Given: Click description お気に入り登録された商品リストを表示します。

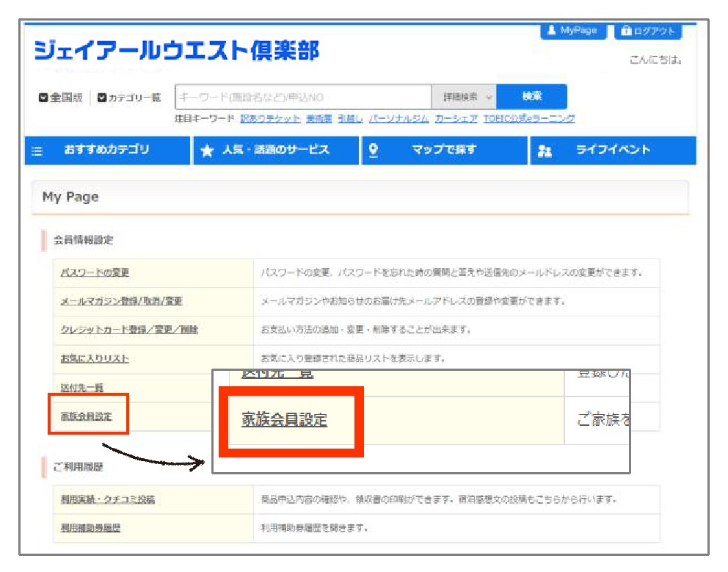Looking at the screenshot, I should click(353, 359).
